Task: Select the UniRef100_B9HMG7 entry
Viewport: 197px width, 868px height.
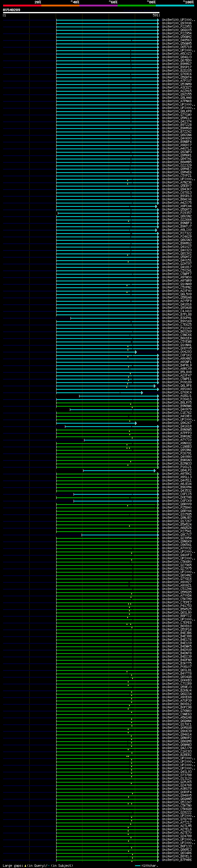Action: click(x=177, y=64)
